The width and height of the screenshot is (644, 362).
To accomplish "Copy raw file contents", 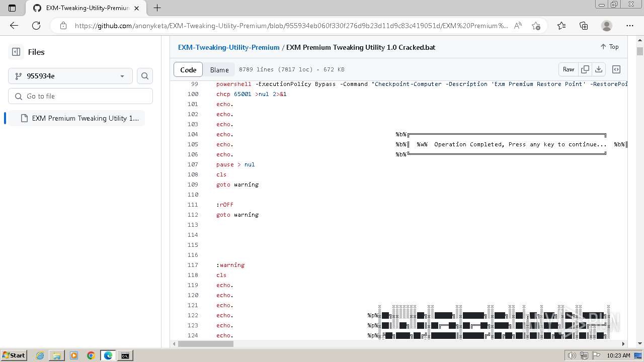I will (x=585, y=69).
